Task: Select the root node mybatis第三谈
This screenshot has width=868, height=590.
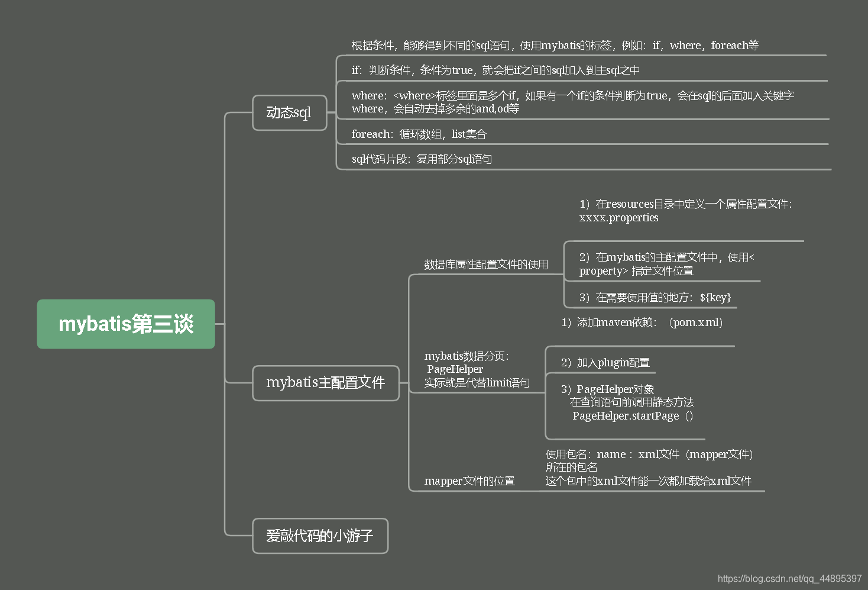Action: pos(126,324)
